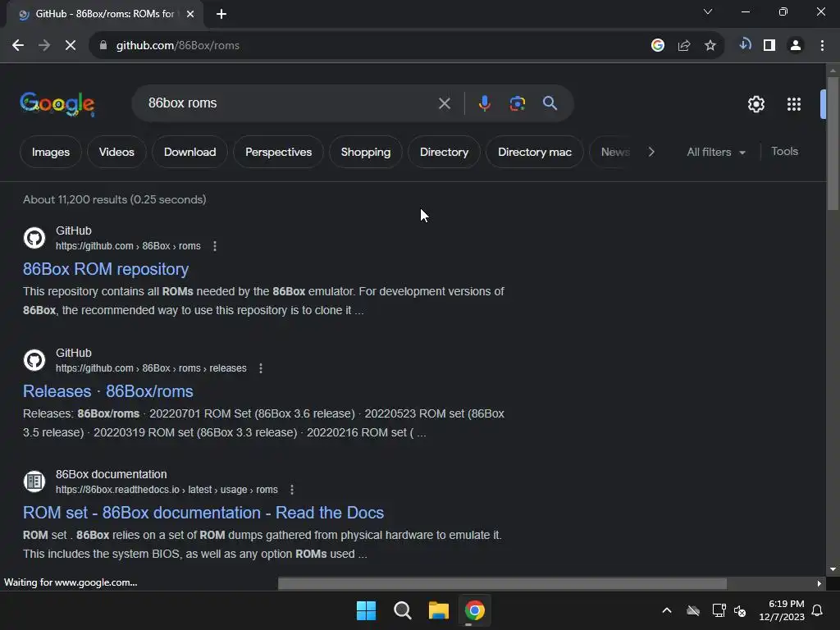Image resolution: width=840 pixels, height=630 pixels.
Task: Stop page loading with the X button
Action: pyautogui.click(x=71, y=46)
